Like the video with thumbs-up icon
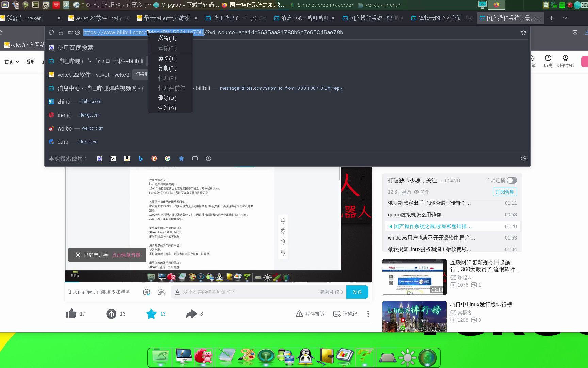 coord(71,313)
